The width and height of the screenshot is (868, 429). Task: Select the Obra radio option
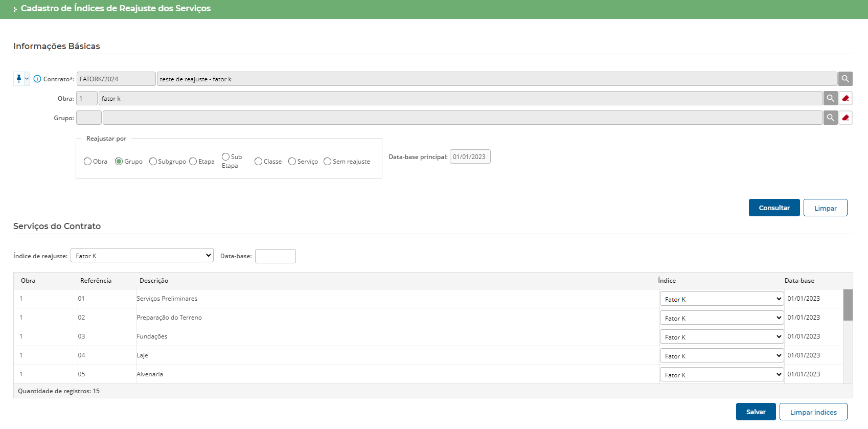[x=88, y=162]
